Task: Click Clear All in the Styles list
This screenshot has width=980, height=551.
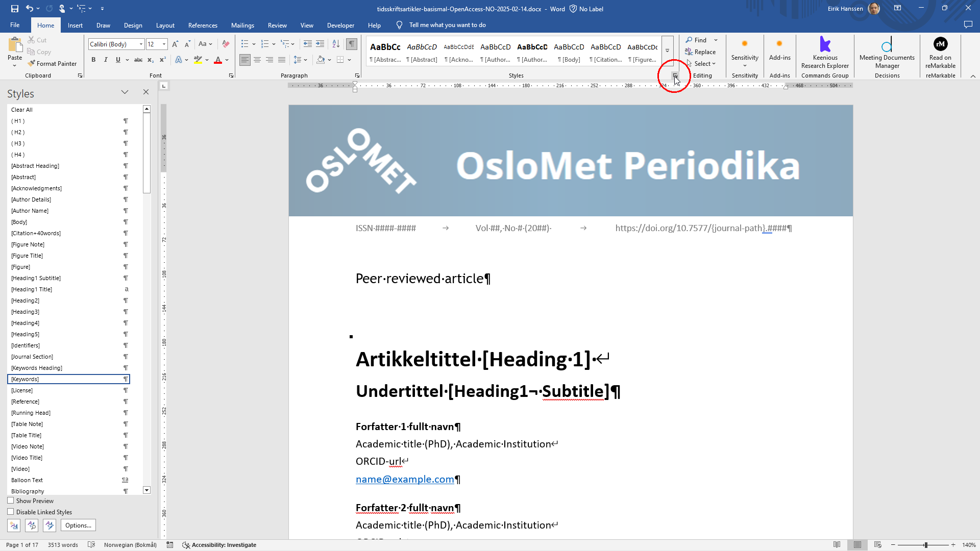Action: coord(21,109)
